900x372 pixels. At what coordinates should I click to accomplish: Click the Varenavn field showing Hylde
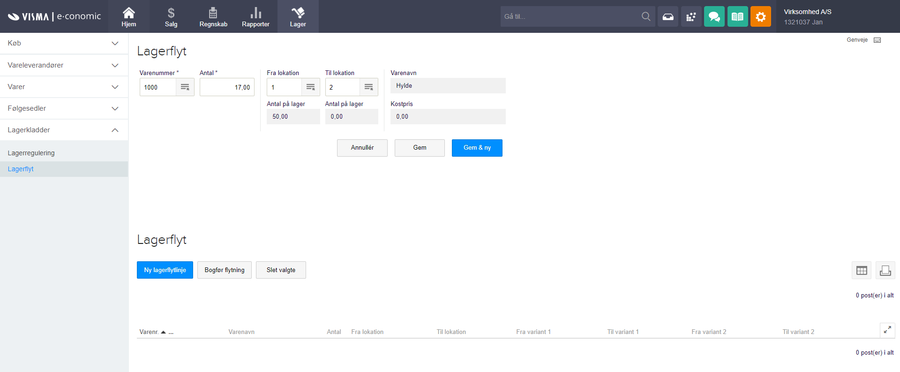[448, 86]
